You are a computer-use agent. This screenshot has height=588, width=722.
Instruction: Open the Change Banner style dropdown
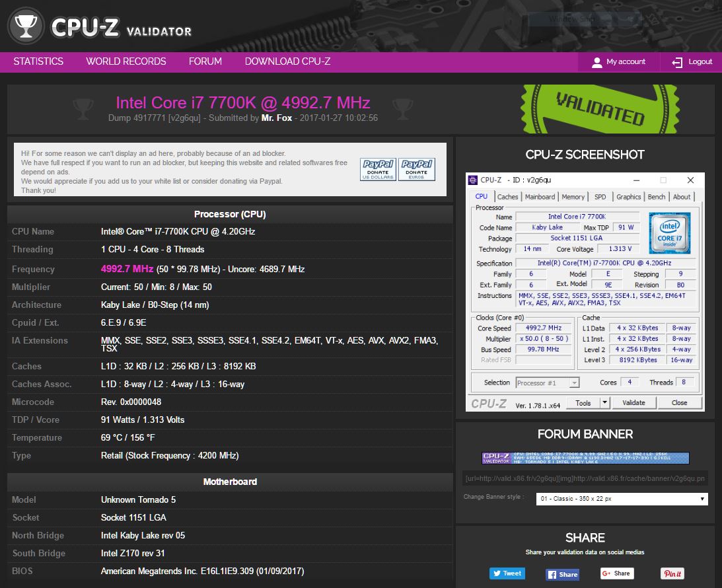pos(622,499)
